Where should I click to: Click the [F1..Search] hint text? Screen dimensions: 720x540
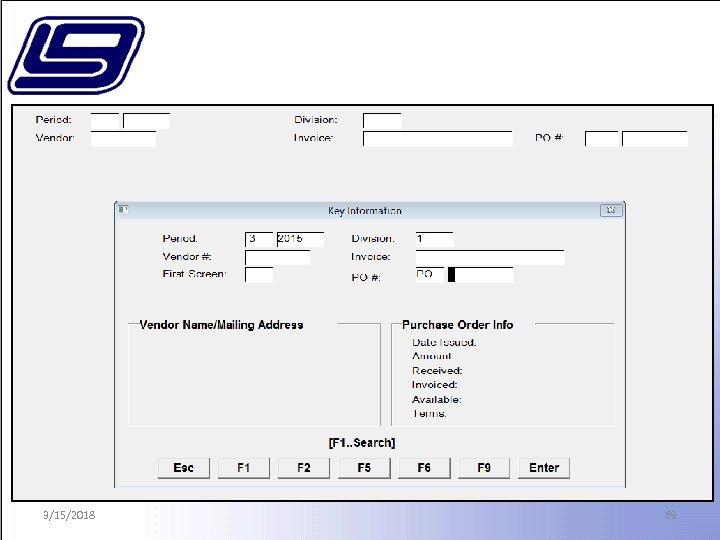362,443
